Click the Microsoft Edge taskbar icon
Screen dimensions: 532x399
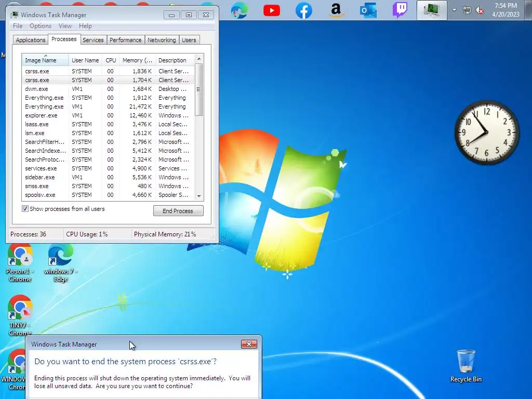coord(239,10)
